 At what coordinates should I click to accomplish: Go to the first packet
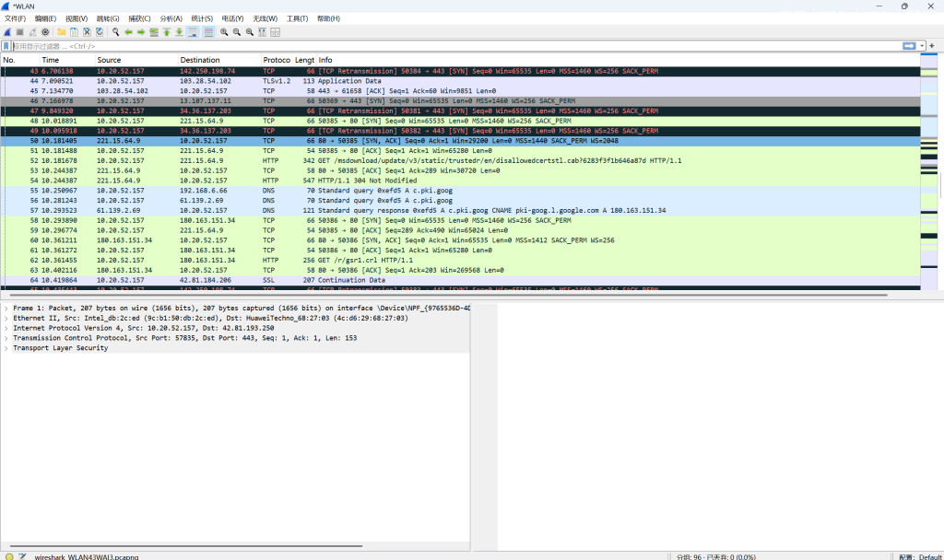(167, 32)
